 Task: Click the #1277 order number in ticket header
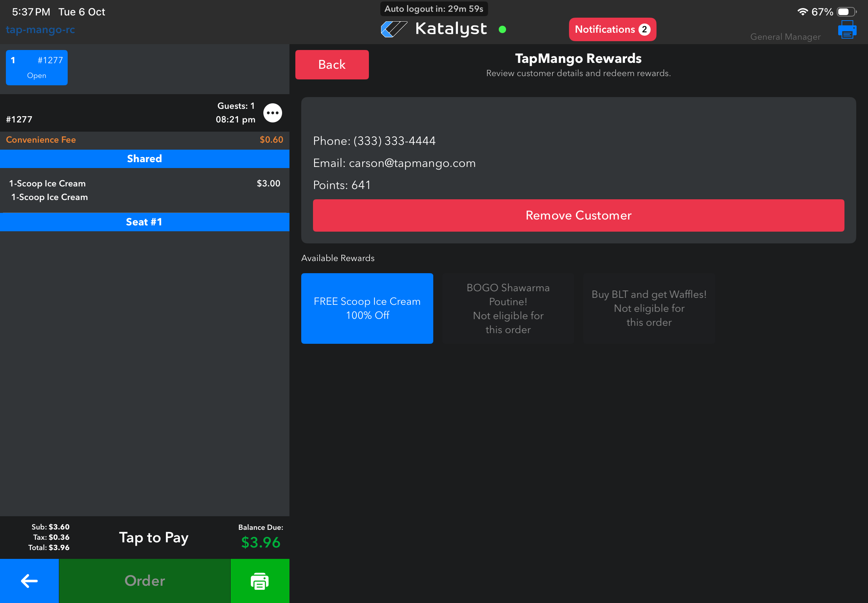pyautogui.click(x=19, y=119)
